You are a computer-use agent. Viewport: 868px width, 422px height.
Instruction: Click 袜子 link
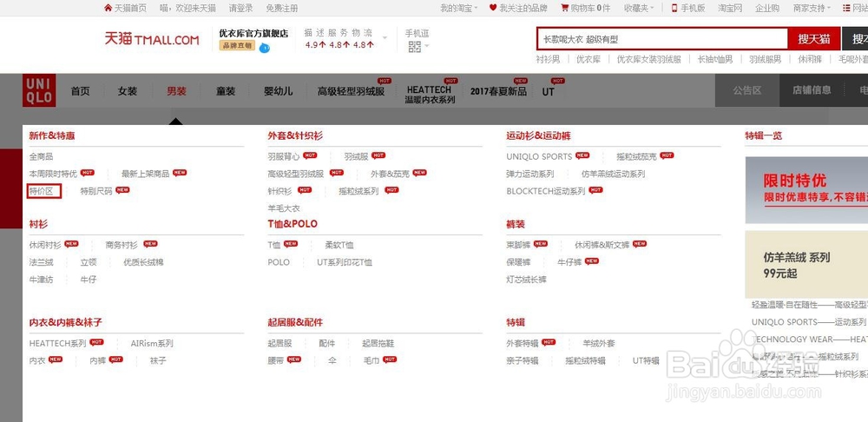pyautogui.click(x=158, y=360)
